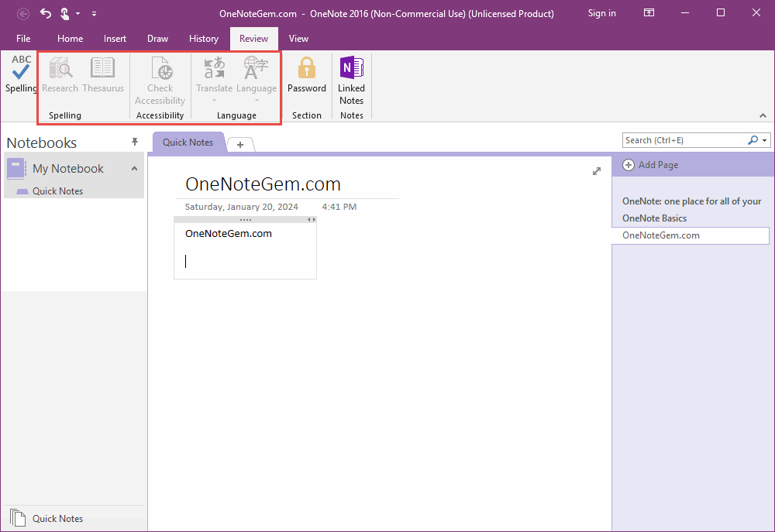Toggle Touch/Mouse mode icon
Viewport: 775px width, 532px height.
pyautogui.click(x=64, y=13)
